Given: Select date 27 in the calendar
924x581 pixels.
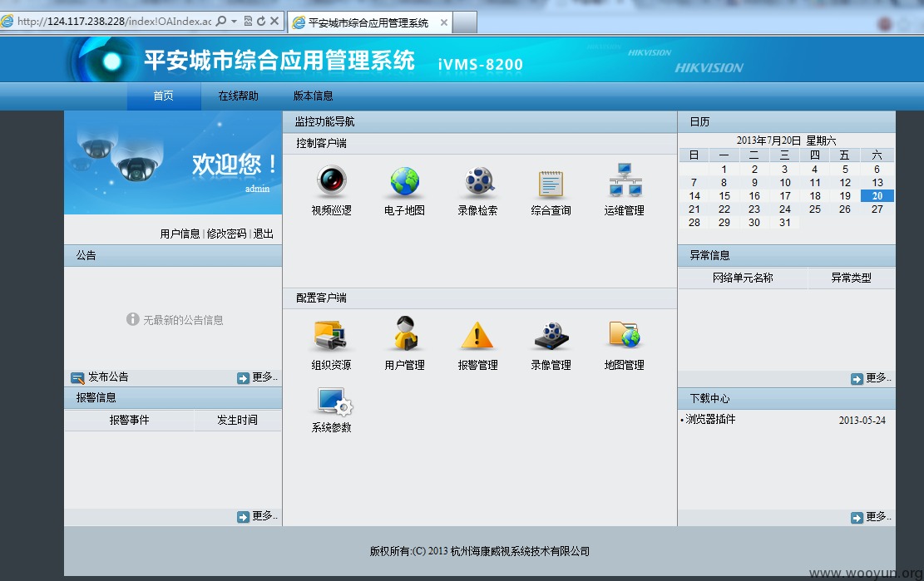Looking at the screenshot, I should (x=877, y=209).
